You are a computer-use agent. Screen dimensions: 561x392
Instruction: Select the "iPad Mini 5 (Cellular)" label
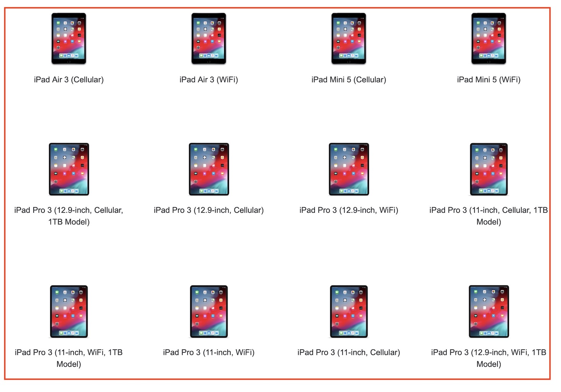coord(349,79)
